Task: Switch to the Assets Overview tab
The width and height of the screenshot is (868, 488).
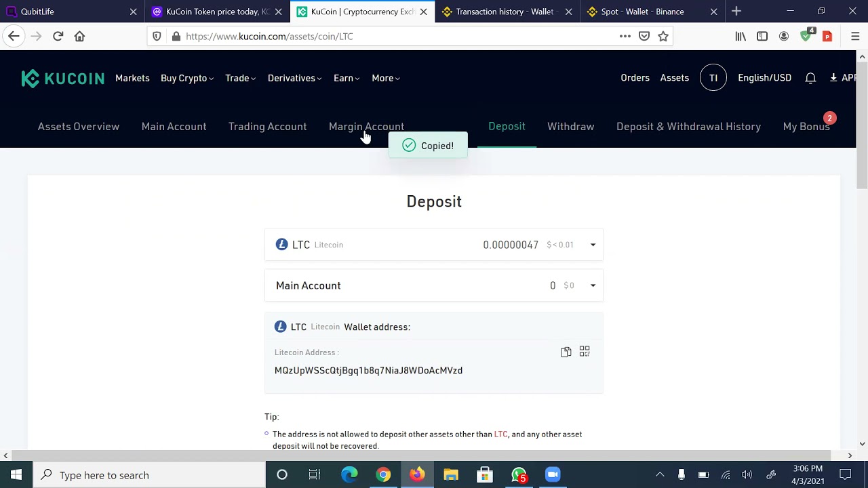Action: (x=79, y=127)
